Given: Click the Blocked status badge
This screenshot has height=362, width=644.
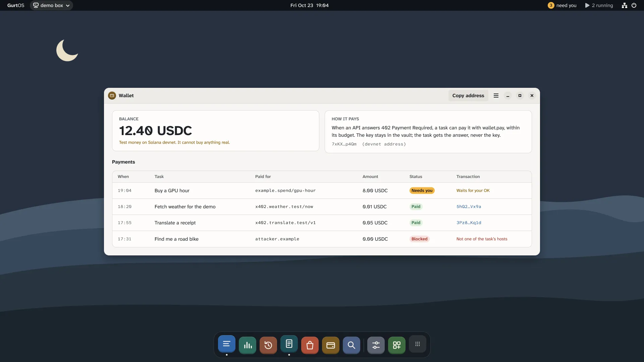Looking at the screenshot, I should 420,239.
